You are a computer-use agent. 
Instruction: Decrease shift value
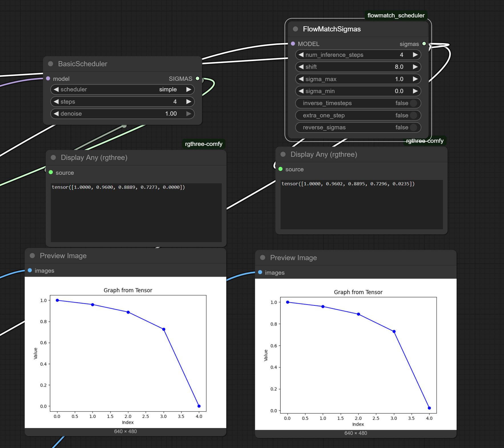click(301, 67)
